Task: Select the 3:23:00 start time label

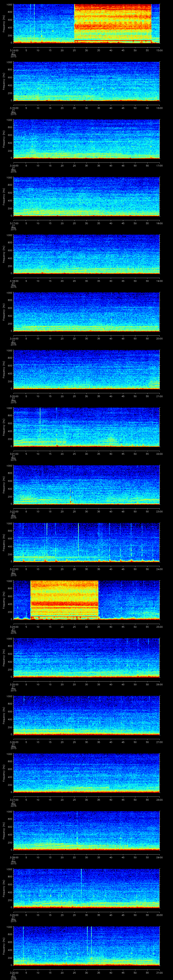Action: coord(14,569)
